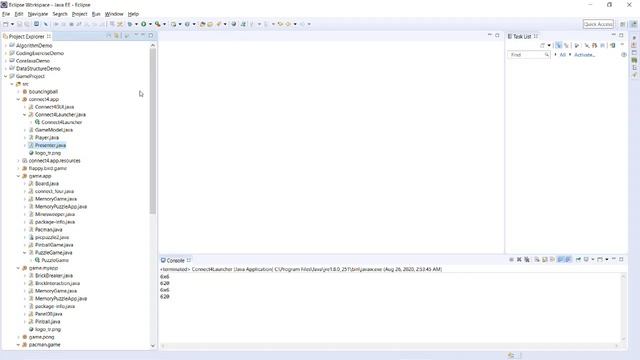Click the Collapse All icon in Project Explorer
Screen dimensions: 640x360
point(109,36)
